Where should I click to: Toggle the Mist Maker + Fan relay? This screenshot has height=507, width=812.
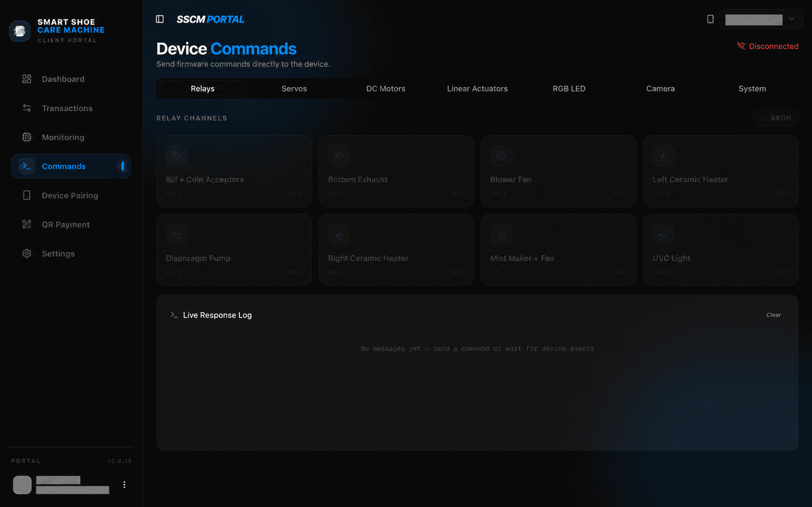[558, 250]
